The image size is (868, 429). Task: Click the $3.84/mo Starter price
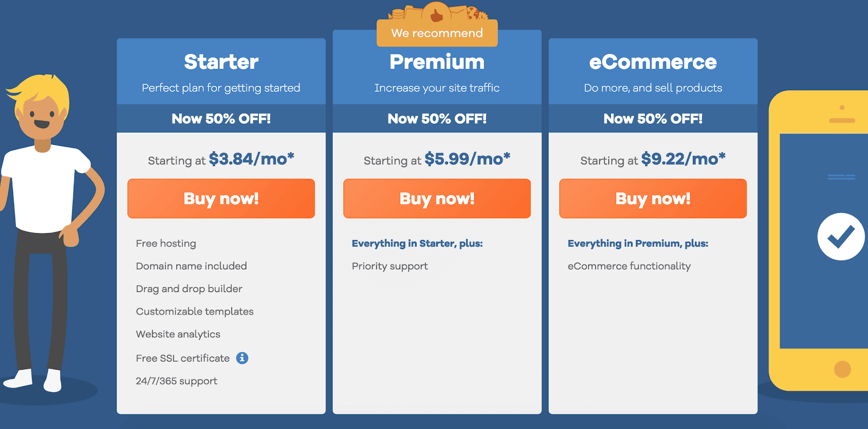[251, 159]
